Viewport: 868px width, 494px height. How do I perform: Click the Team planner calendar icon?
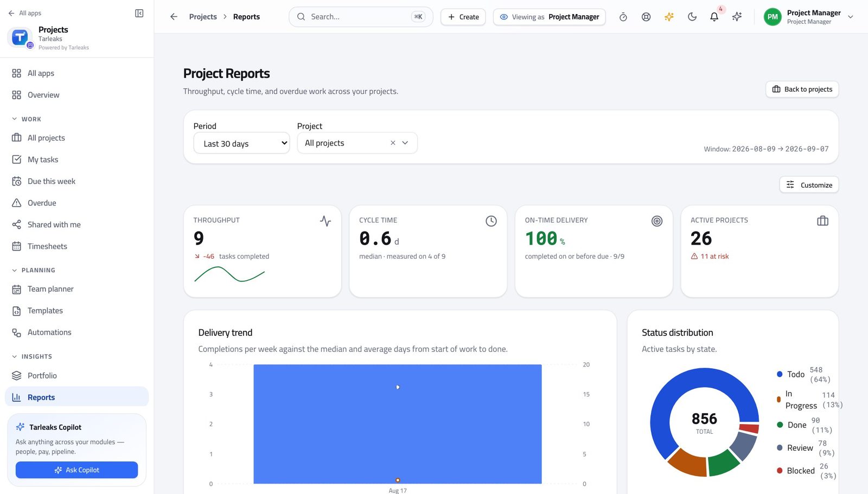click(x=17, y=289)
